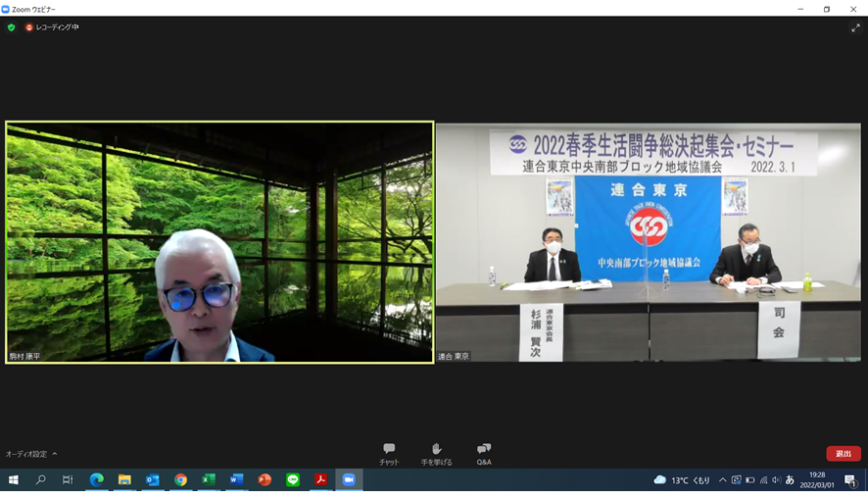868x498 pixels.
Task: Switch to Outlook on taskbar
Action: (152, 479)
